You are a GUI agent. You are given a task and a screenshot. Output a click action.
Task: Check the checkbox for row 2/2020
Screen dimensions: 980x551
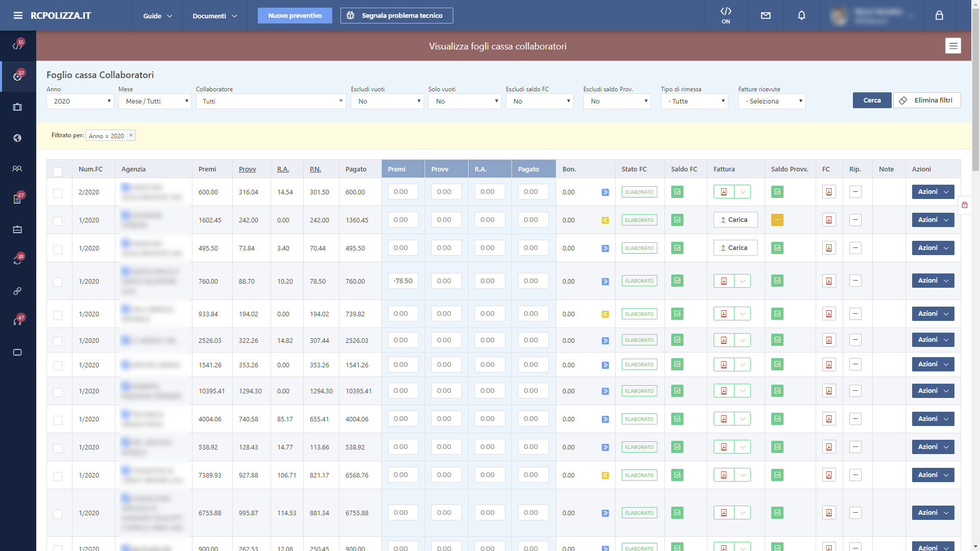pos(58,193)
